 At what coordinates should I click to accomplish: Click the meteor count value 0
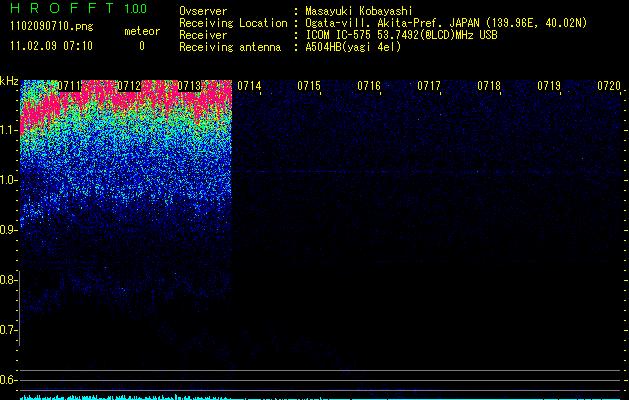tap(142, 46)
